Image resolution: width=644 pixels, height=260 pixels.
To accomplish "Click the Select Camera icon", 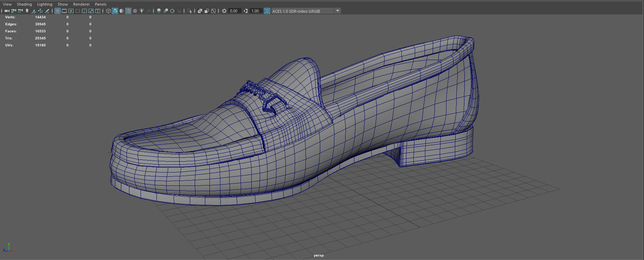I will click(x=7, y=11).
